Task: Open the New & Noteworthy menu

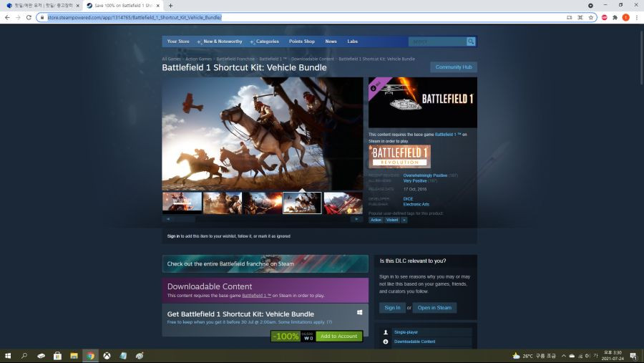Action: 220,42
